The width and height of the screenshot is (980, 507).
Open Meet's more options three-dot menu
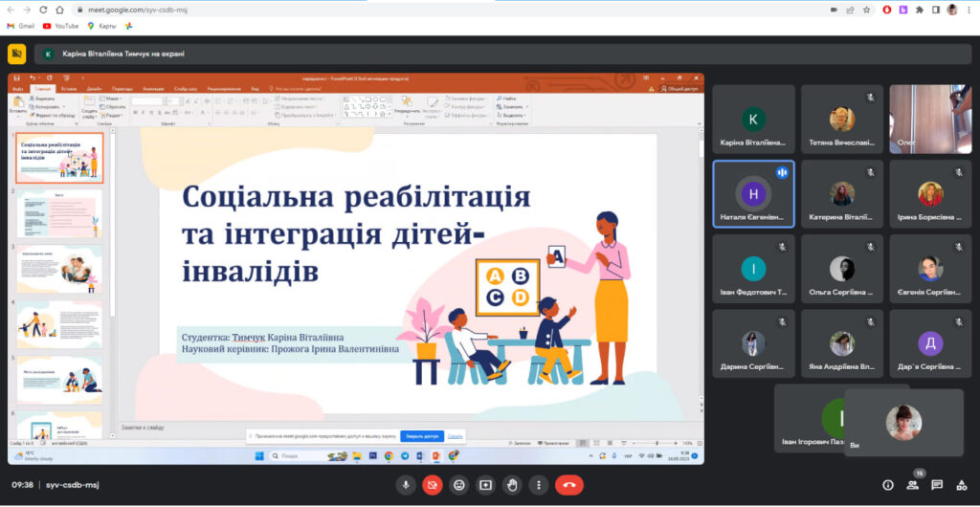click(539, 485)
